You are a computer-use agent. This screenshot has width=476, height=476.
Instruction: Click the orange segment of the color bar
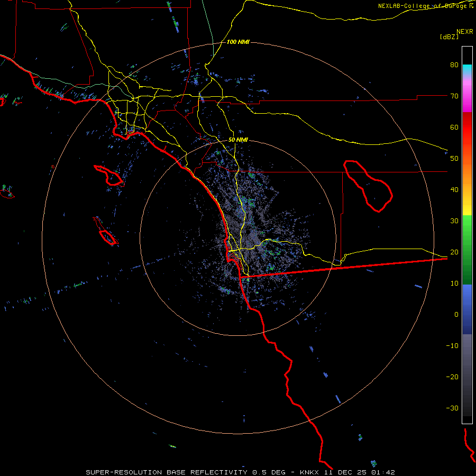click(467, 173)
